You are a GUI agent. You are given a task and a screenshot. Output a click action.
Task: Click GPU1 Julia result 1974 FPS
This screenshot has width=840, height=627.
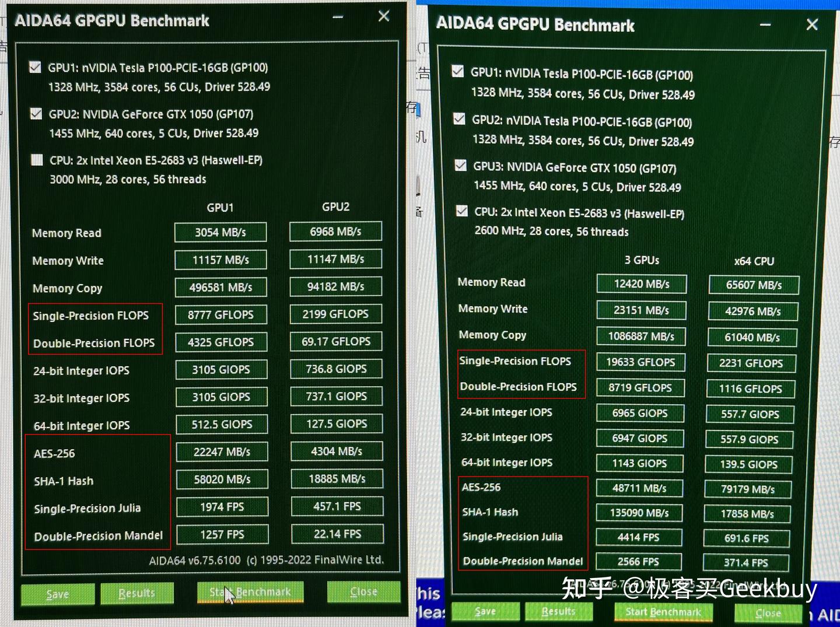(x=222, y=507)
